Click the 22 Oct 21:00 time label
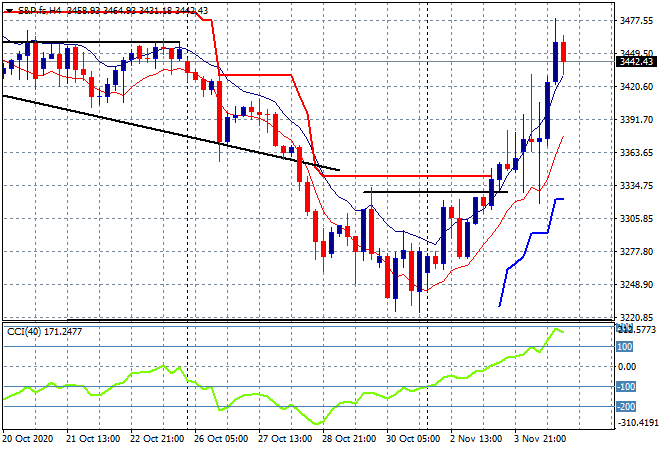The height and width of the screenshot is (450, 660). [x=157, y=439]
